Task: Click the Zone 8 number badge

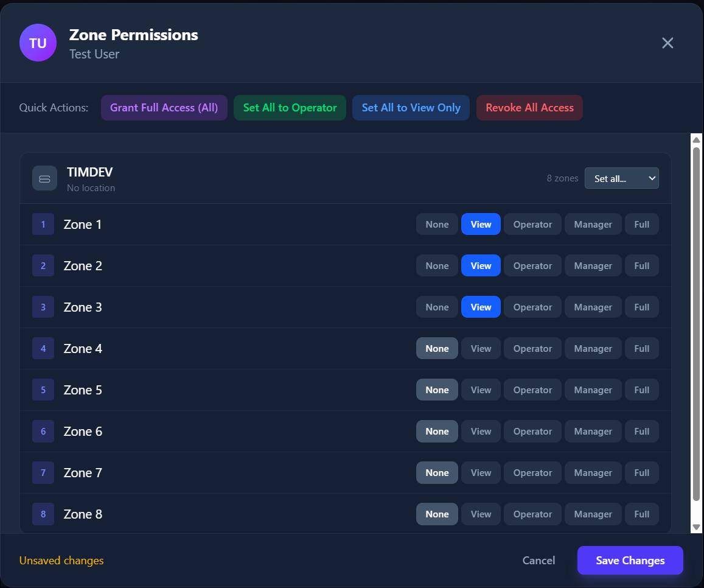Action: tap(43, 514)
